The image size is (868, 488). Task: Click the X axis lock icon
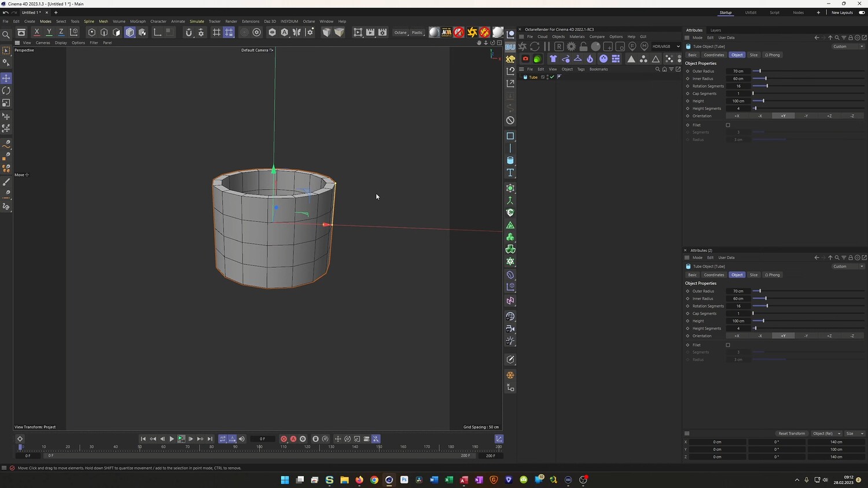pos(36,32)
